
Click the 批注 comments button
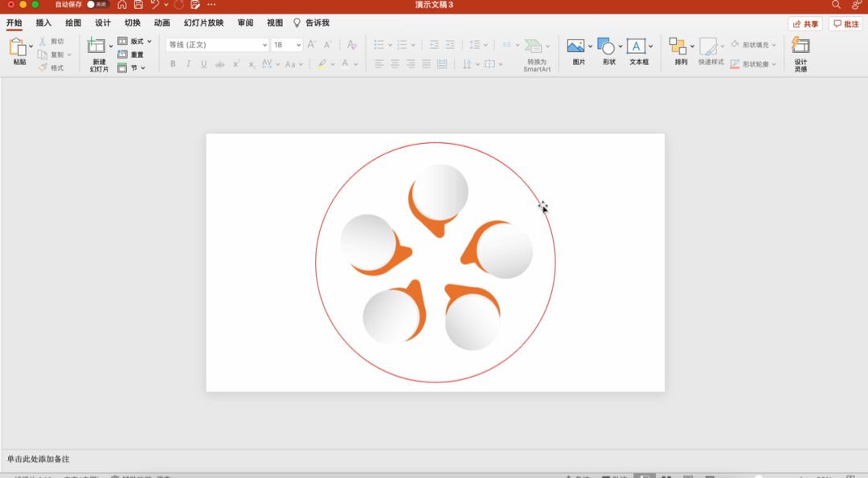845,24
